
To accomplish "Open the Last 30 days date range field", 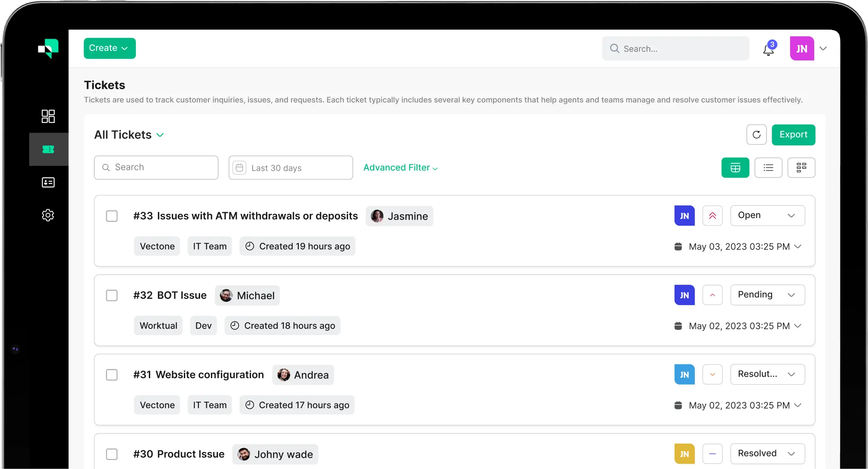I will click(x=291, y=168).
